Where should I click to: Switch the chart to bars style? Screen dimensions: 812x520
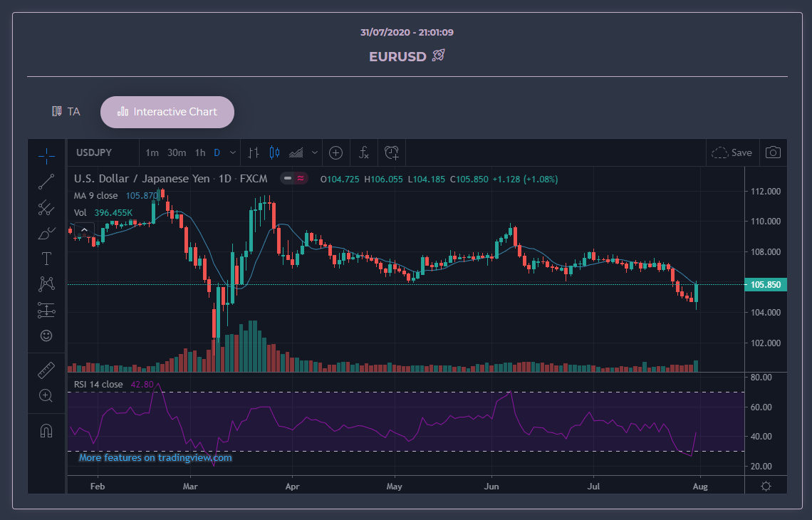(x=253, y=152)
